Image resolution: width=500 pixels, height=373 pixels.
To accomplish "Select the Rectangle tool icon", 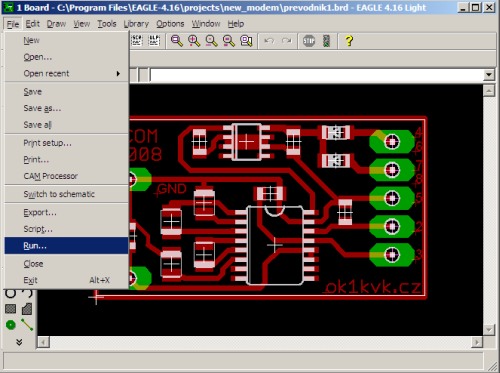I will [10, 309].
